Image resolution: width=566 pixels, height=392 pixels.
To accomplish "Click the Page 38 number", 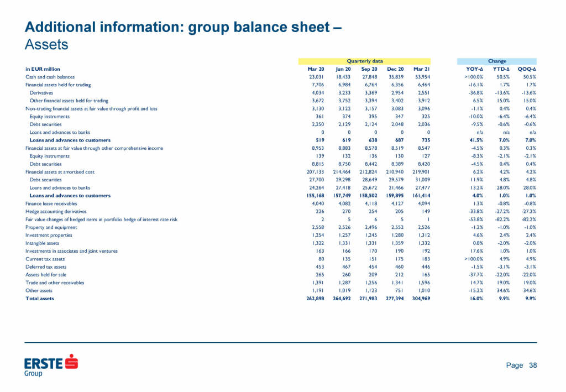I will (x=521, y=365).
